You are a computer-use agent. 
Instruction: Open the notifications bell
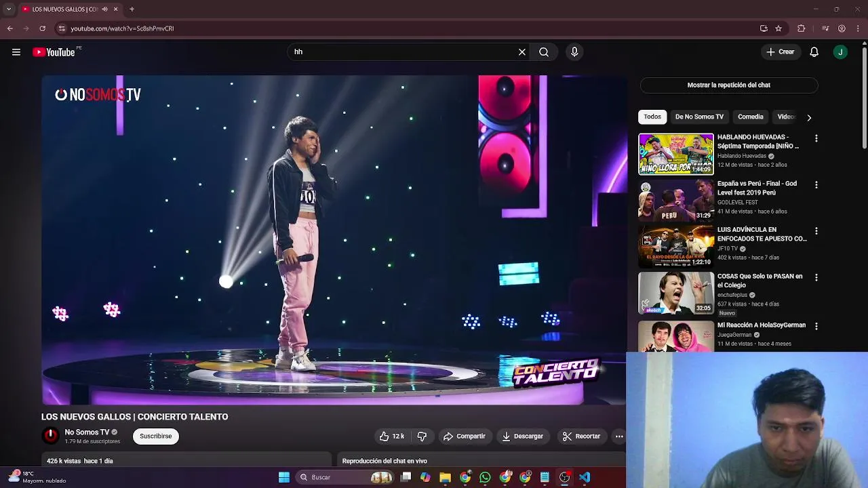point(814,52)
